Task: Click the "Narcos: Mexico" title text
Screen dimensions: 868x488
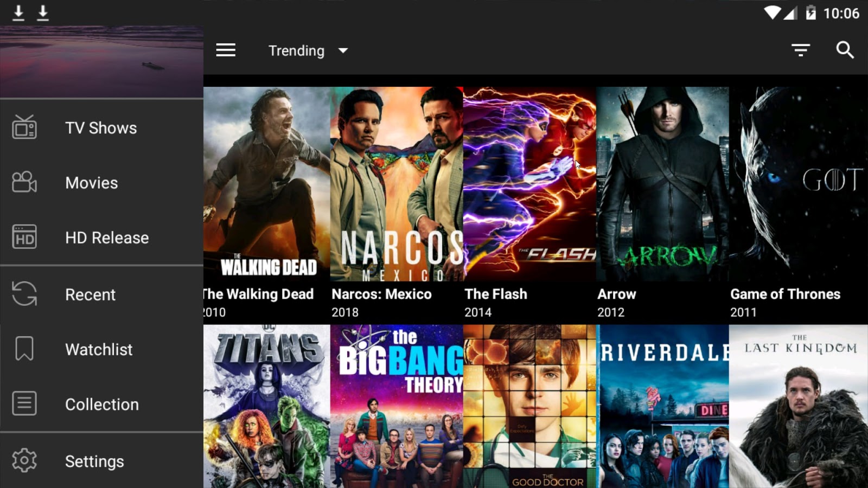Action: [x=382, y=294]
